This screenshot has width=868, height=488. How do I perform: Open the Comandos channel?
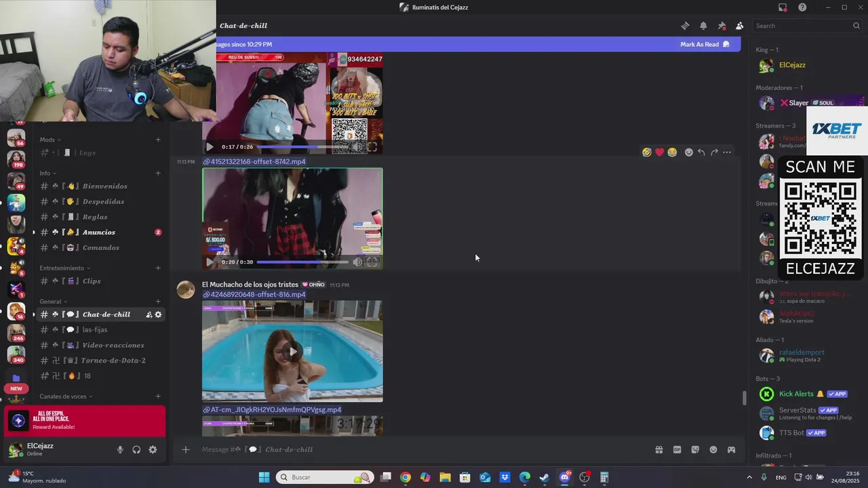(x=100, y=247)
